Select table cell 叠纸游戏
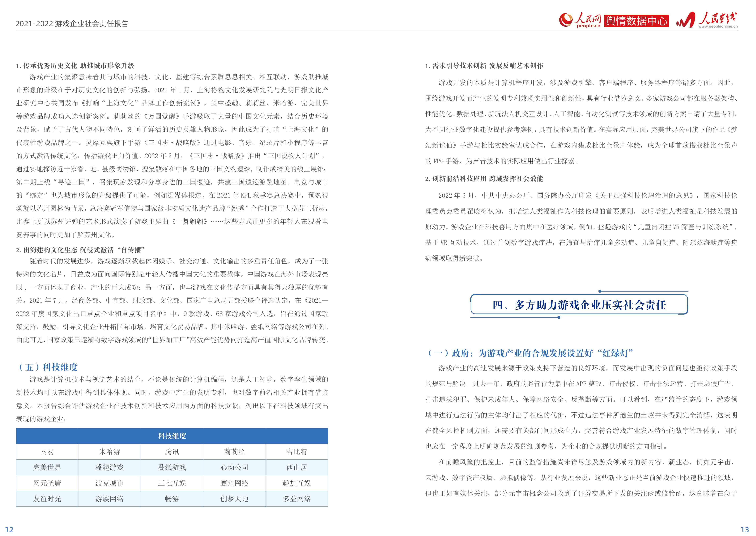 (x=172, y=467)
